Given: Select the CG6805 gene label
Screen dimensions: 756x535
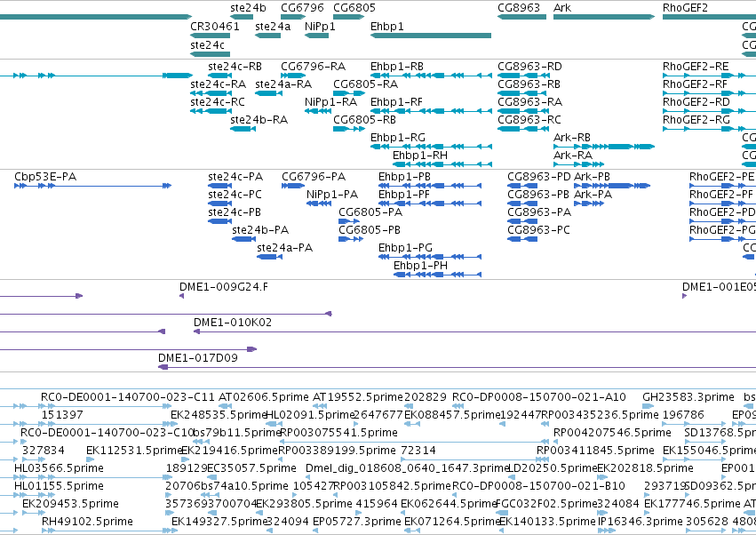Looking at the screenshot, I should click(x=354, y=8).
